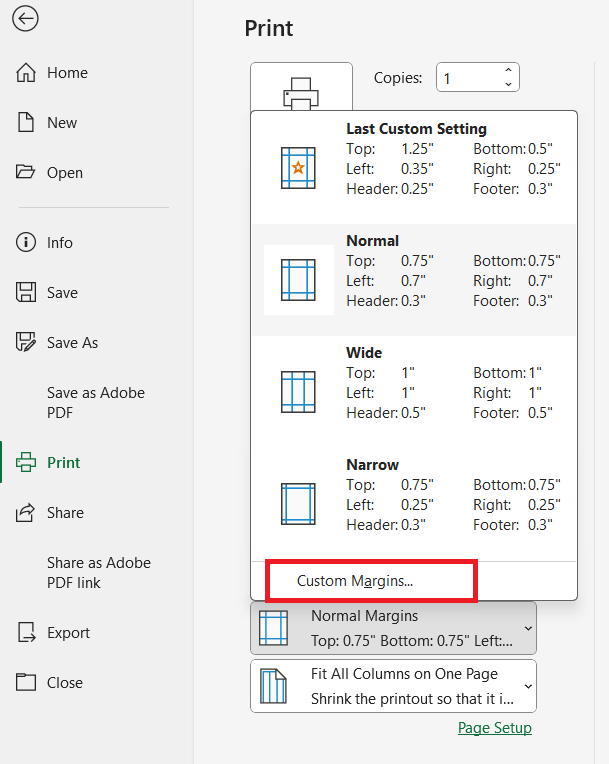Click the New document icon
Viewport: 609px width, 764px height.
(26, 122)
